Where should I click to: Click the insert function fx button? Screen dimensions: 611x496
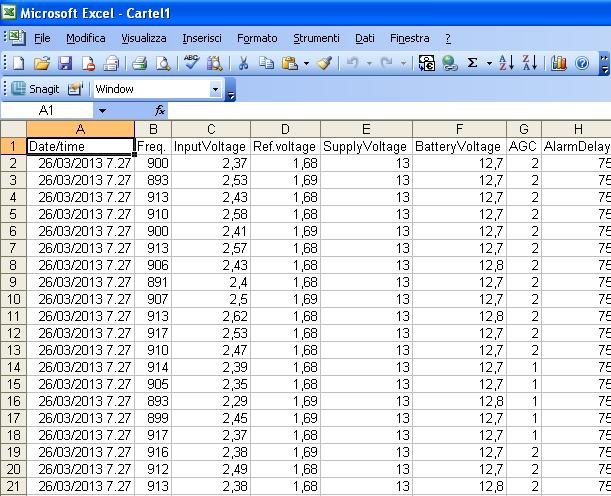point(160,110)
